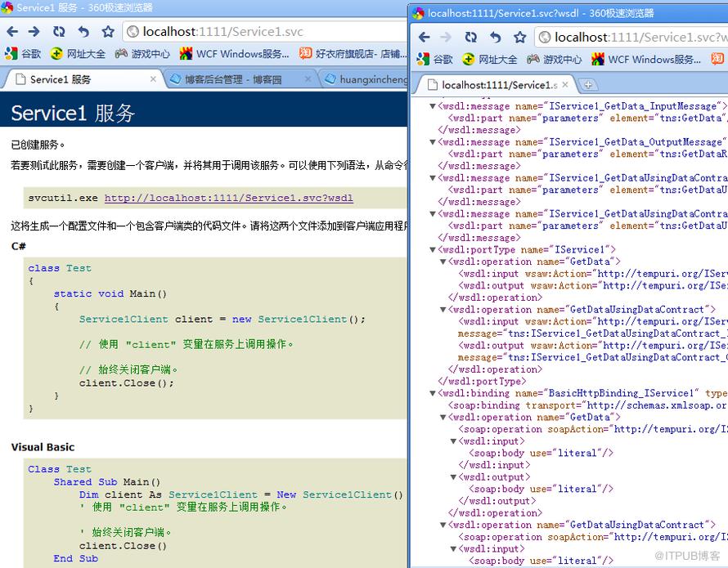The image size is (728, 568).
Task: Open the 游戏中心 bookmark in the left browser
Action: click(x=142, y=54)
